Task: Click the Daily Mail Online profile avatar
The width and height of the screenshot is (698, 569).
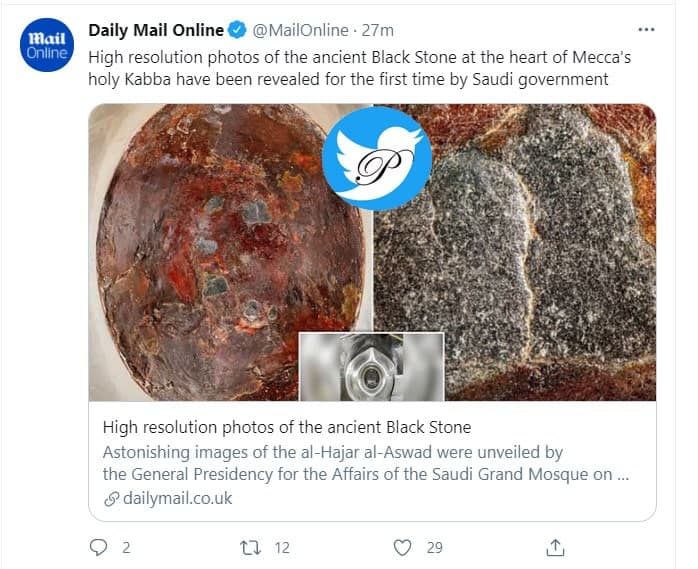Action: click(45, 45)
